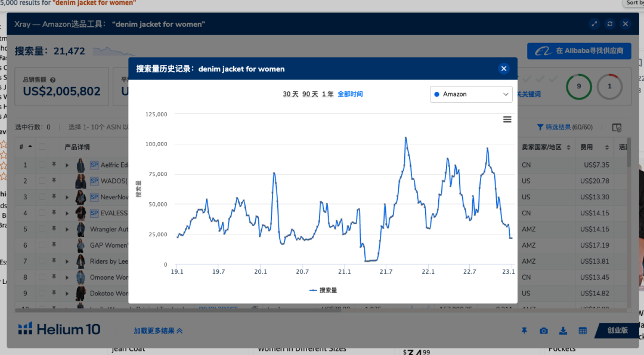Take a screenshot with the camera icon

(544, 331)
